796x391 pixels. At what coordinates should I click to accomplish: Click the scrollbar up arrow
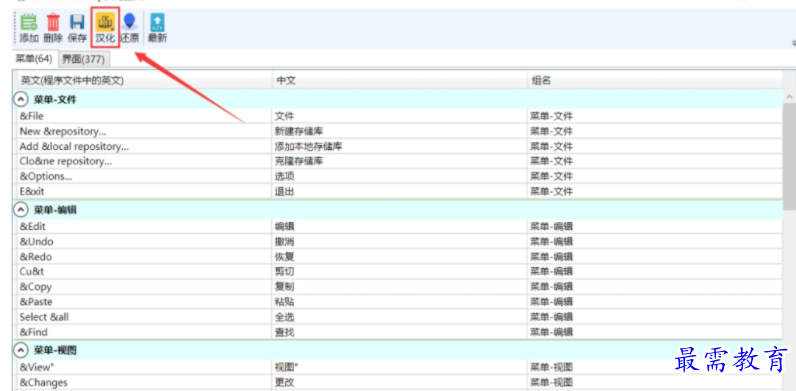tap(789, 96)
